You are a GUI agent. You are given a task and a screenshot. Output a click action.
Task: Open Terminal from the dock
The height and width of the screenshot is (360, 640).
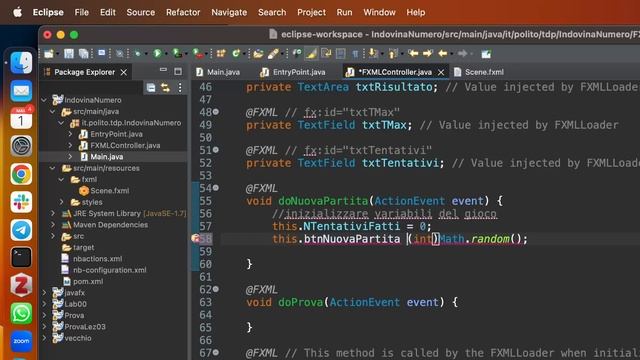pos(21,258)
